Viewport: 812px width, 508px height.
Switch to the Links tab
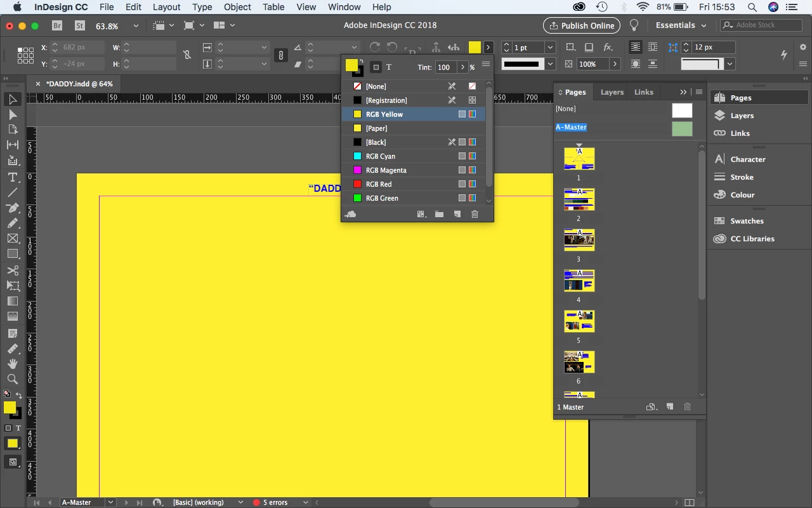644,92
